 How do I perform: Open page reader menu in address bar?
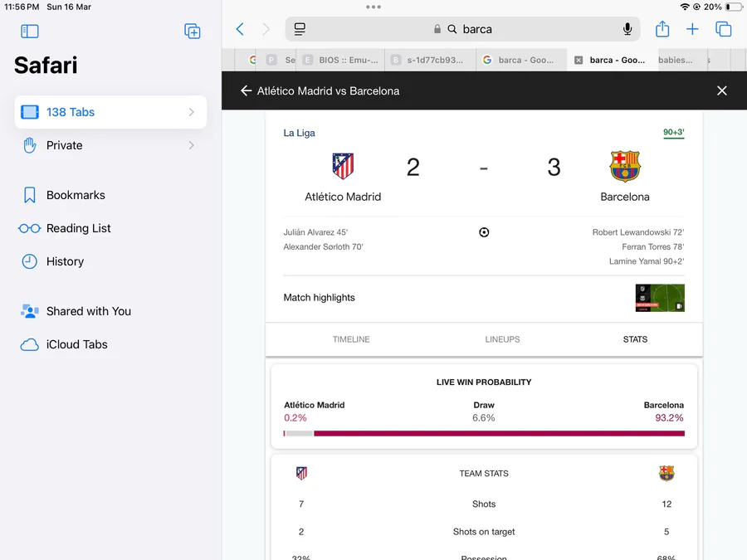pos(300,29)
